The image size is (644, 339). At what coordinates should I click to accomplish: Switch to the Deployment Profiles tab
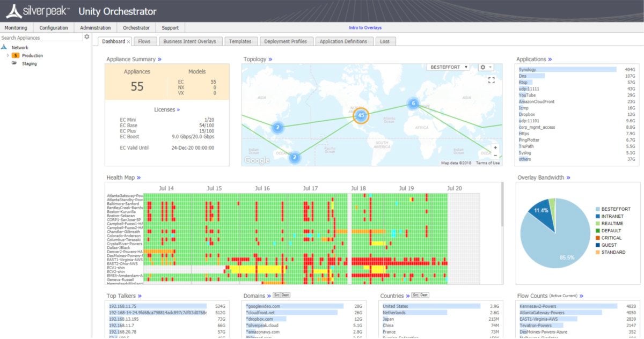(286, 41)
